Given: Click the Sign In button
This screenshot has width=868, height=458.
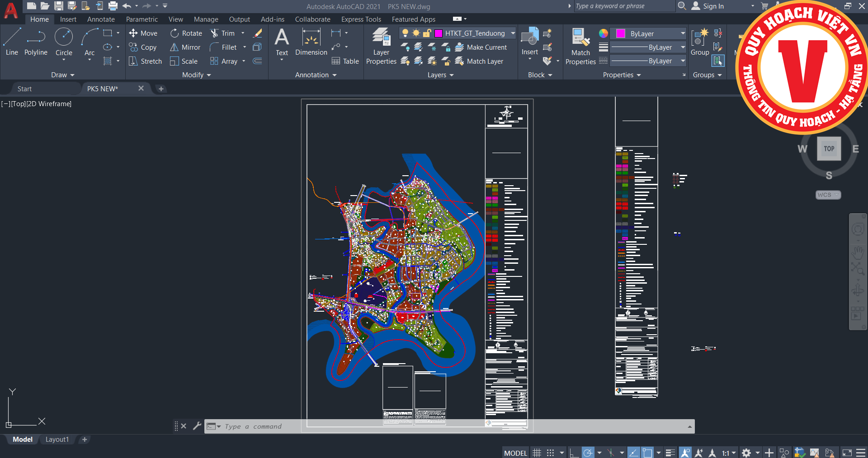Looking at the screenshot, I should pyautogui.click(x=713, y=6).
